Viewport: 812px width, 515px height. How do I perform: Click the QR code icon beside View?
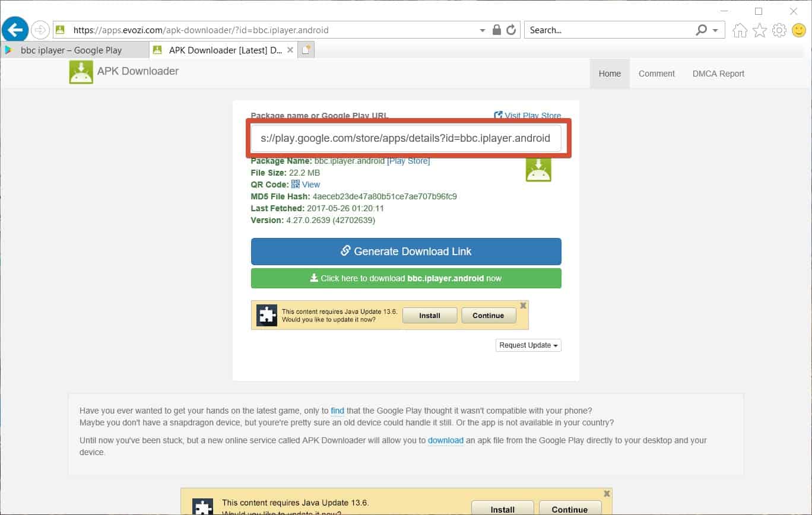coord(295,185)
